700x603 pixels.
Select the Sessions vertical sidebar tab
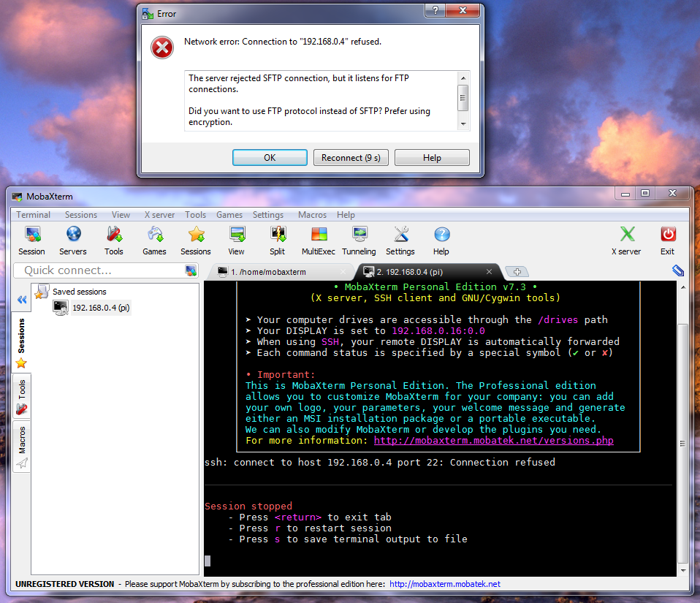point(21,343)
